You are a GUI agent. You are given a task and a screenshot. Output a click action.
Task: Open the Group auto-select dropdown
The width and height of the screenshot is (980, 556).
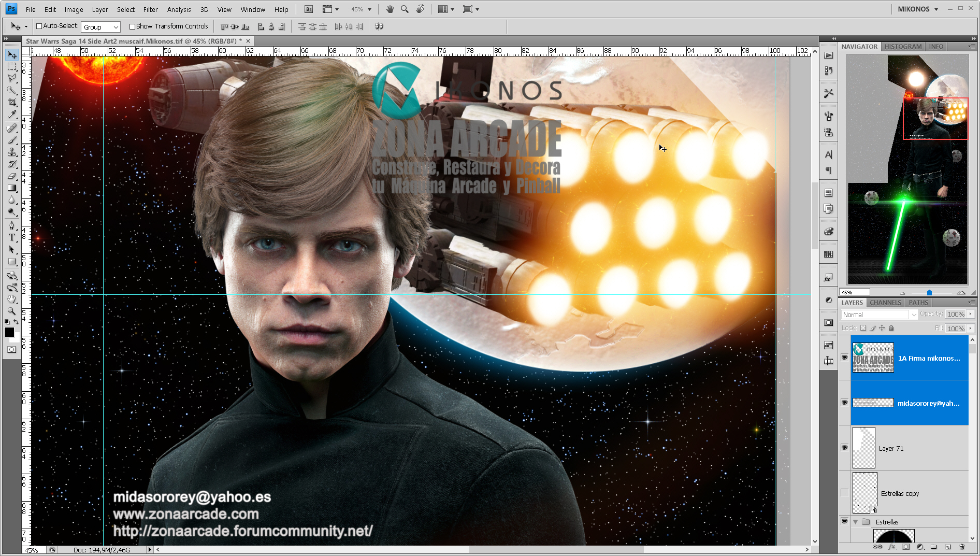100,27
